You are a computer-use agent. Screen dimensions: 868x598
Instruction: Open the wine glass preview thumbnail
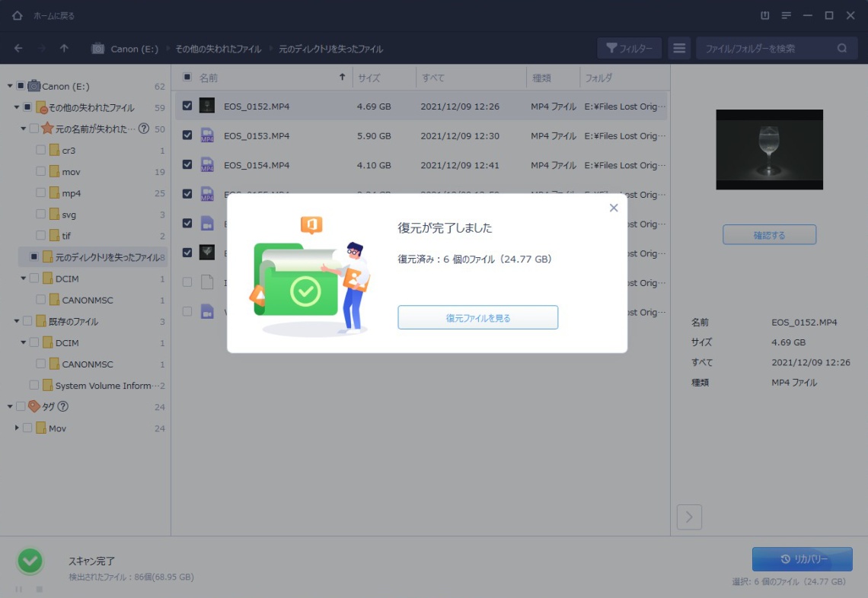[769, 149]
